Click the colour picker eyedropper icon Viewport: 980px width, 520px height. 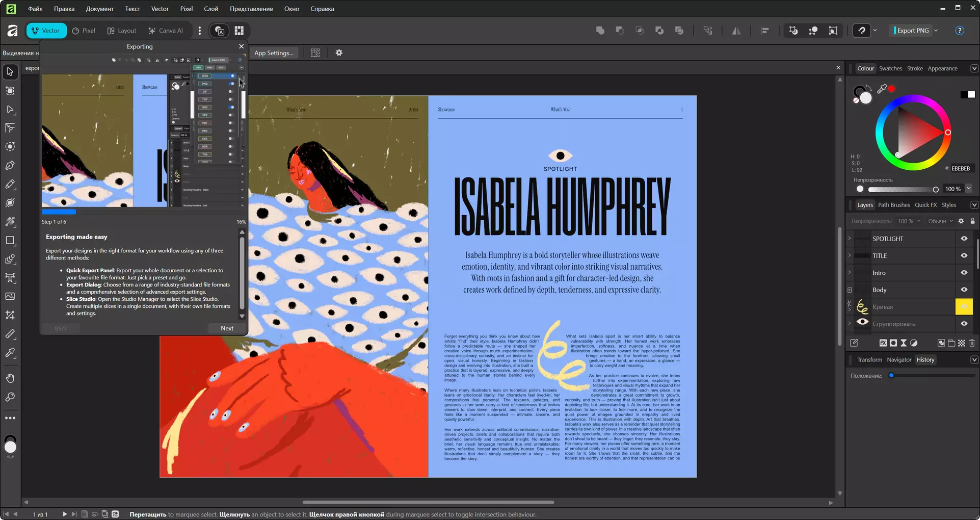coord(882,89)
